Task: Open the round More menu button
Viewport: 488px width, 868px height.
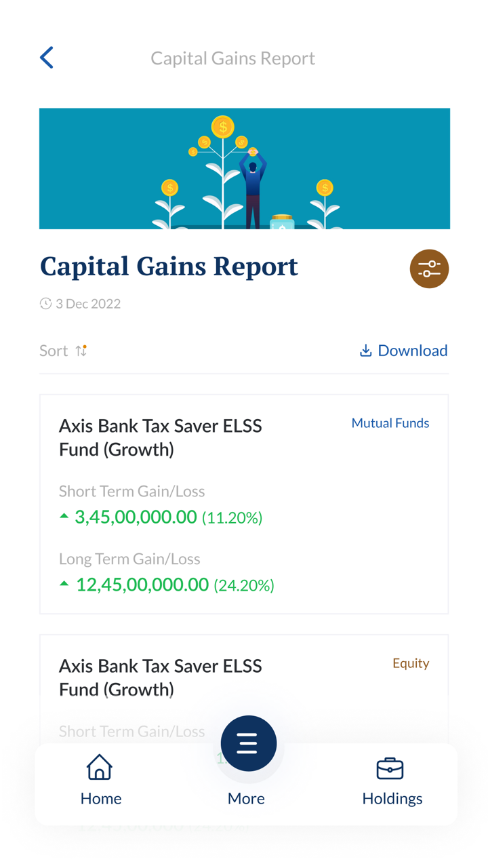Action: (x=248, y=743)
